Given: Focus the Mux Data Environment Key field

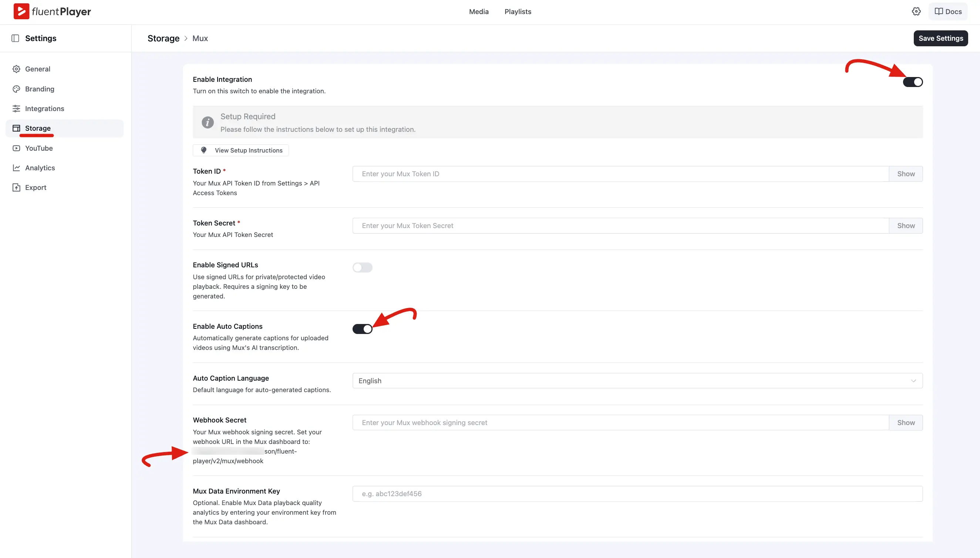Looking at the screenshot, I should point(637,494).
